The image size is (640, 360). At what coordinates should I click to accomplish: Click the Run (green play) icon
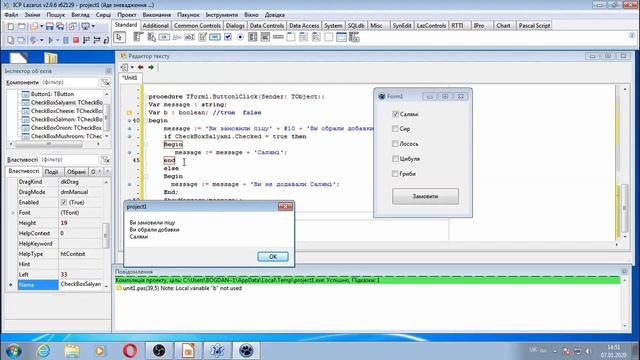pyautogui.click(x=51, y=40)
